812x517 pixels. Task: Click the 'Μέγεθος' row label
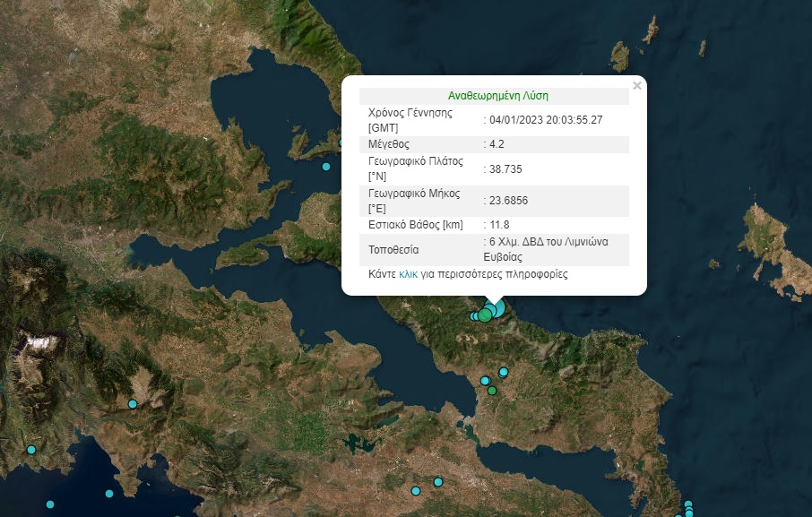(388, 144)
